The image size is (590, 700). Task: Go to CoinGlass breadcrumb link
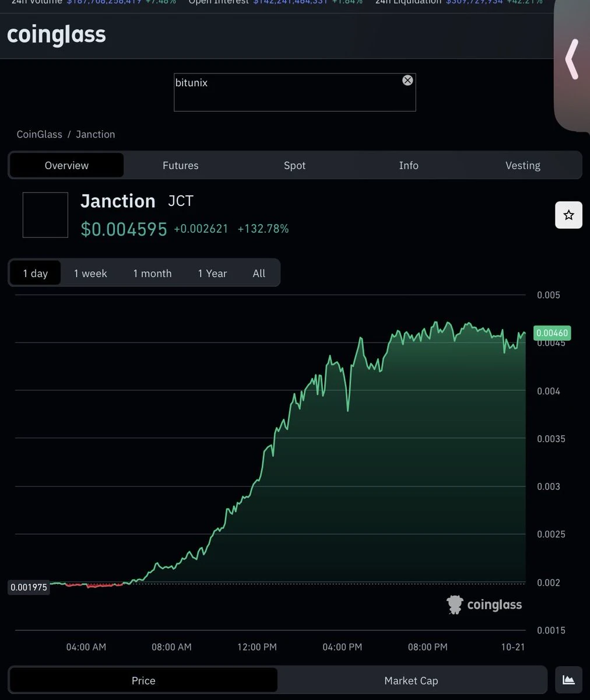[x=40, y=134]
